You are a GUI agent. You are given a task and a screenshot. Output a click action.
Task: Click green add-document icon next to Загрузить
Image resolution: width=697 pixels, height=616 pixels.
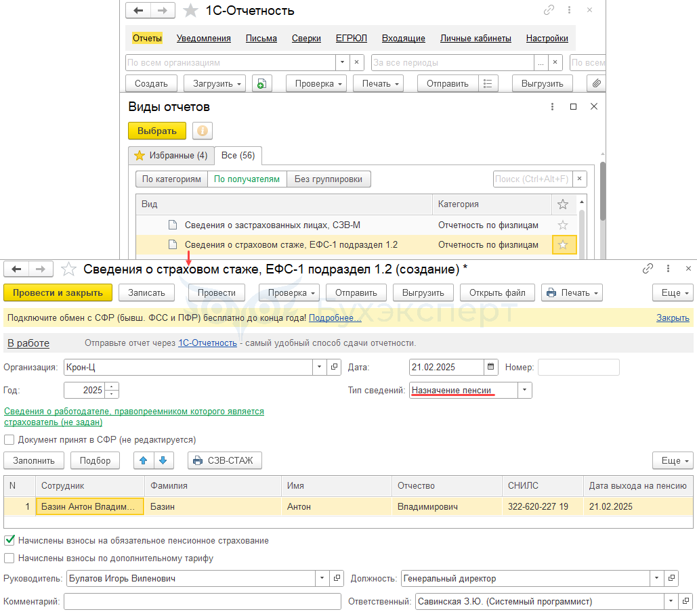[x=262, y=83]
